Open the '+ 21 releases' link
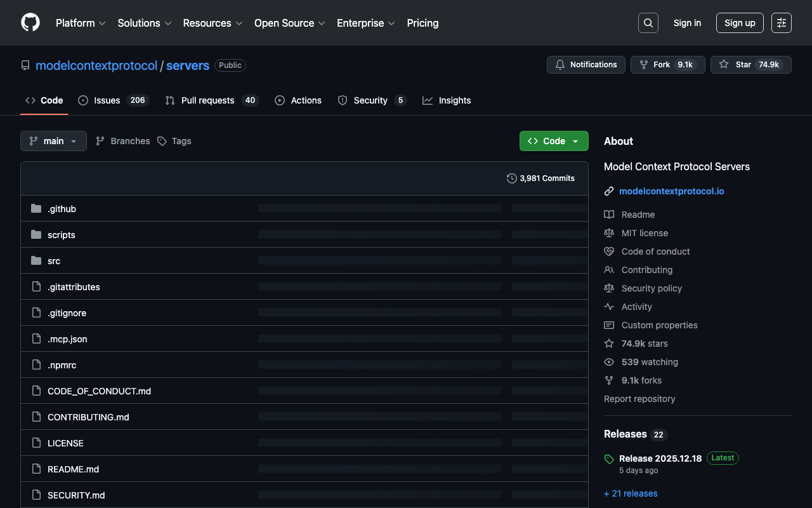The width and height of the screenshot is (812, 508). coord(631,493)
